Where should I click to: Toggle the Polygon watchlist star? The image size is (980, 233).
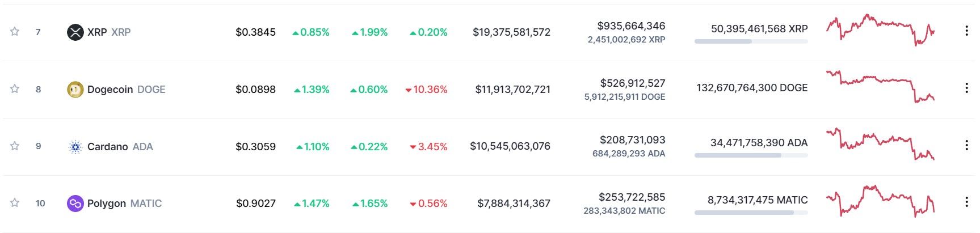tap(15, 202)
